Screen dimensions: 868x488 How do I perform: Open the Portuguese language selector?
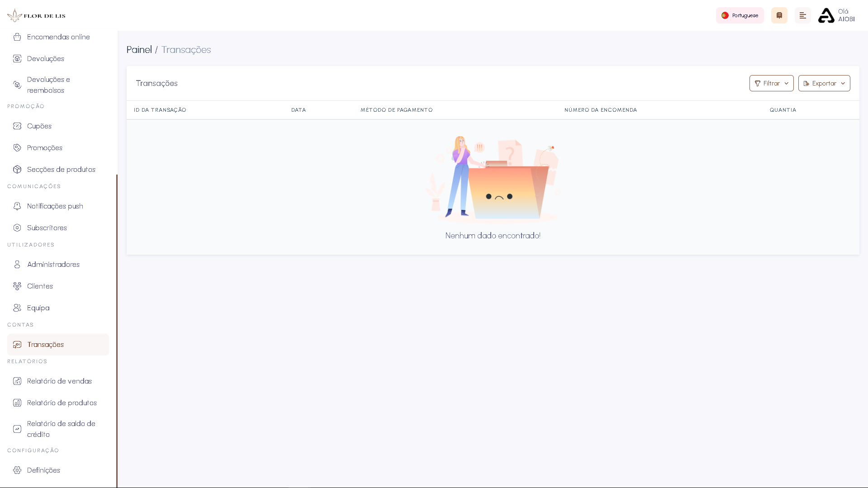coord(740,15)
